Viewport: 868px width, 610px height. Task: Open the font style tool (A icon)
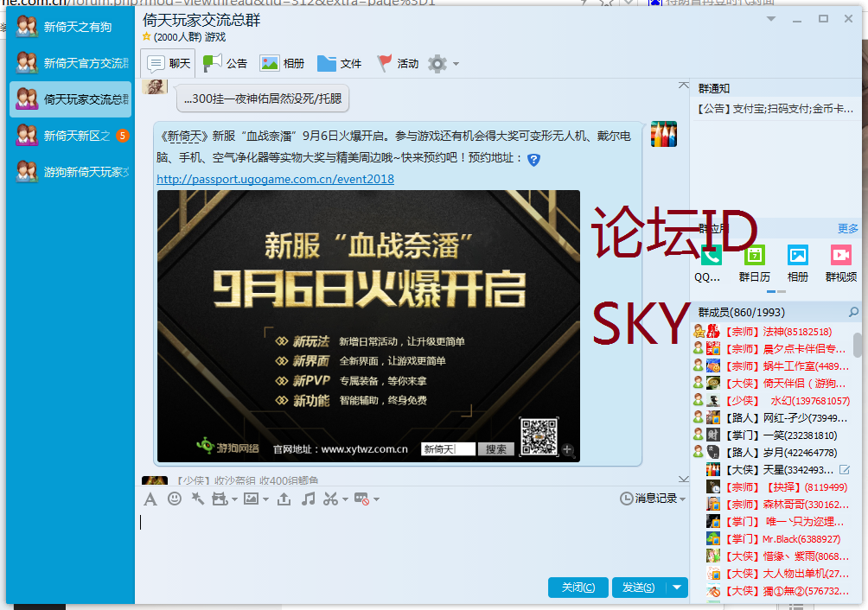[x=150, y=499]
